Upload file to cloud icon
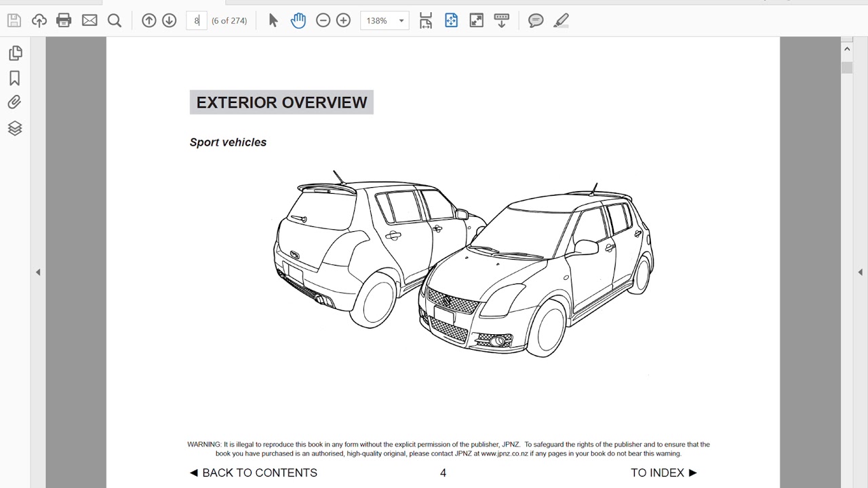868x488 pixels. click(39, 20)
